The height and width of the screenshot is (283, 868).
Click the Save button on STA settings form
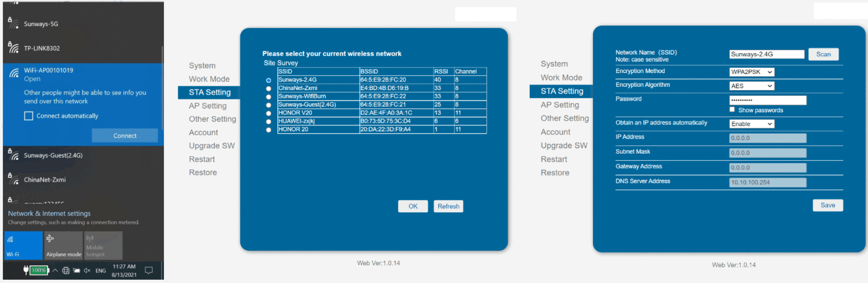point(828,205)
